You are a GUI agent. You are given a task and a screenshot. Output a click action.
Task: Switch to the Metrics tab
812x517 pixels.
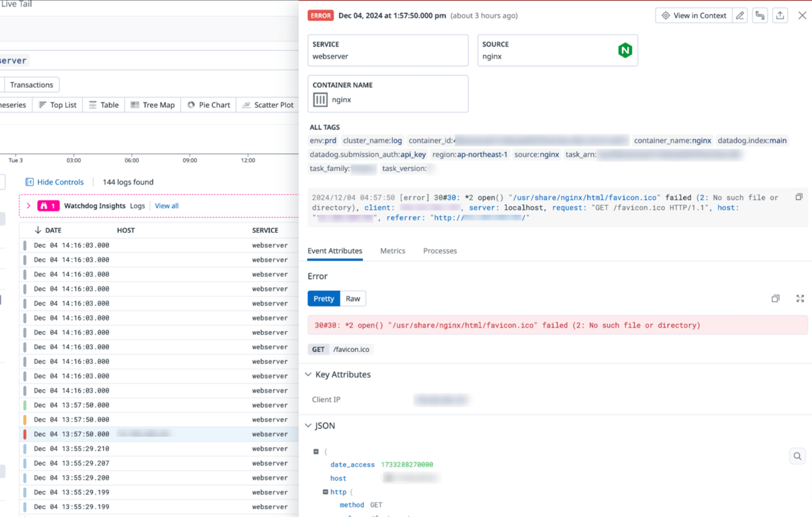point(393,251)
